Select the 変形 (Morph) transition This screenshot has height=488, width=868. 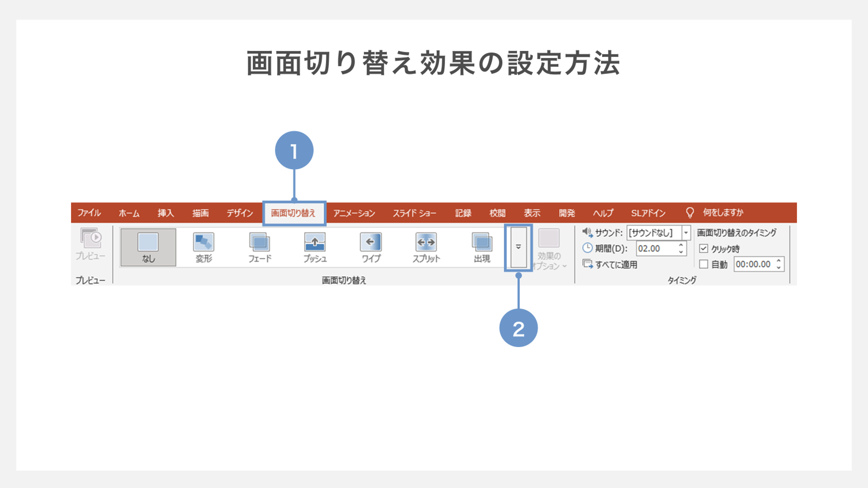pyautogui.click(x=204, y=247)
